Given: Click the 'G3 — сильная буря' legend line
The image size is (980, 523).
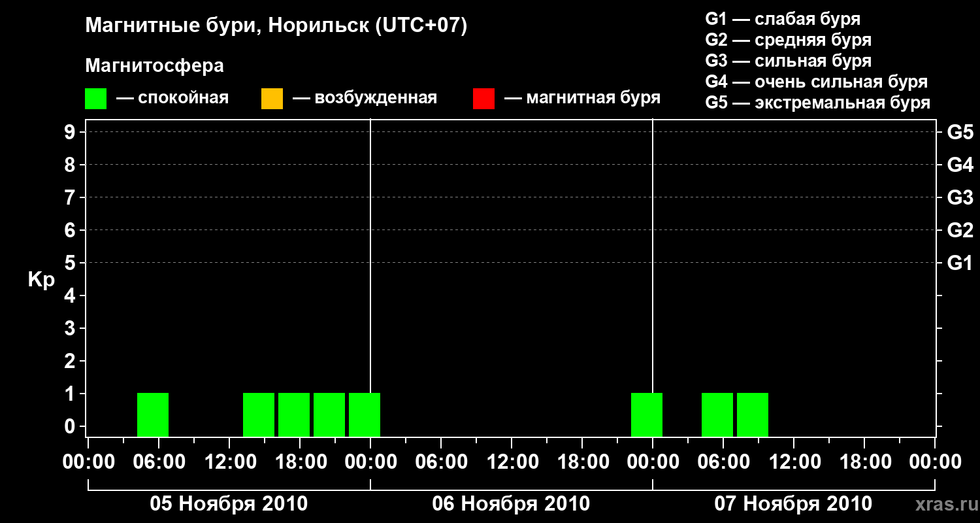Looking at the screenshot, I should [789, 61].
